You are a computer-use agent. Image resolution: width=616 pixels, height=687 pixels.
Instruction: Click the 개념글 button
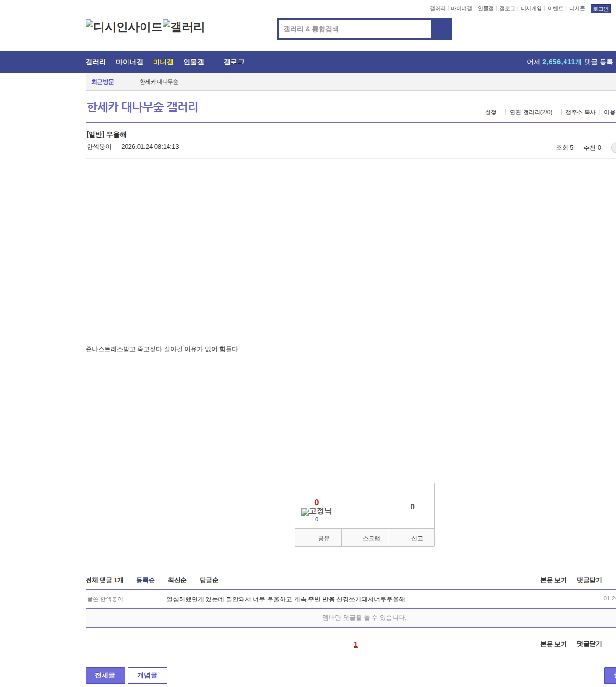[148, 675]
